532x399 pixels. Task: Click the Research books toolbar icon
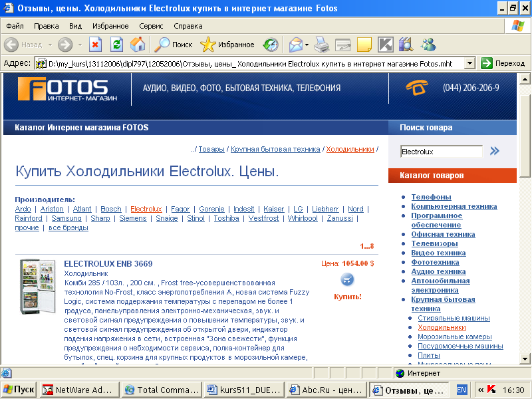point(406,45)
